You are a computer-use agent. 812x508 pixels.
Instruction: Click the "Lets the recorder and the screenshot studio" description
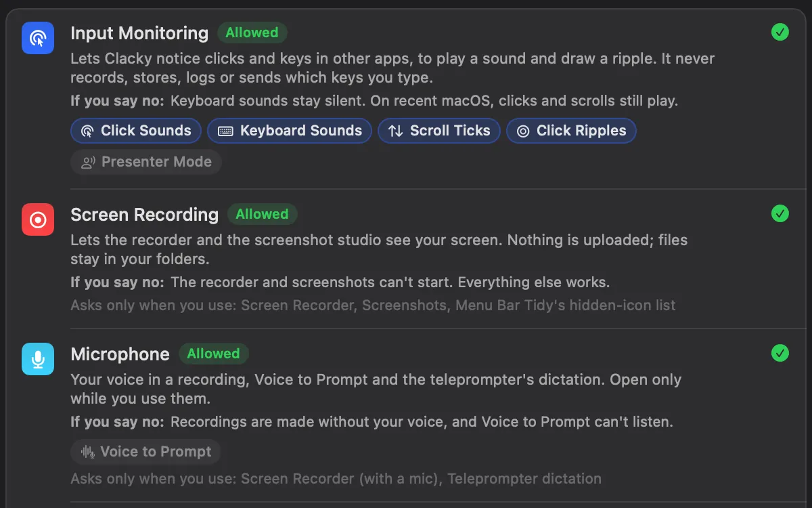click(379, 249)
